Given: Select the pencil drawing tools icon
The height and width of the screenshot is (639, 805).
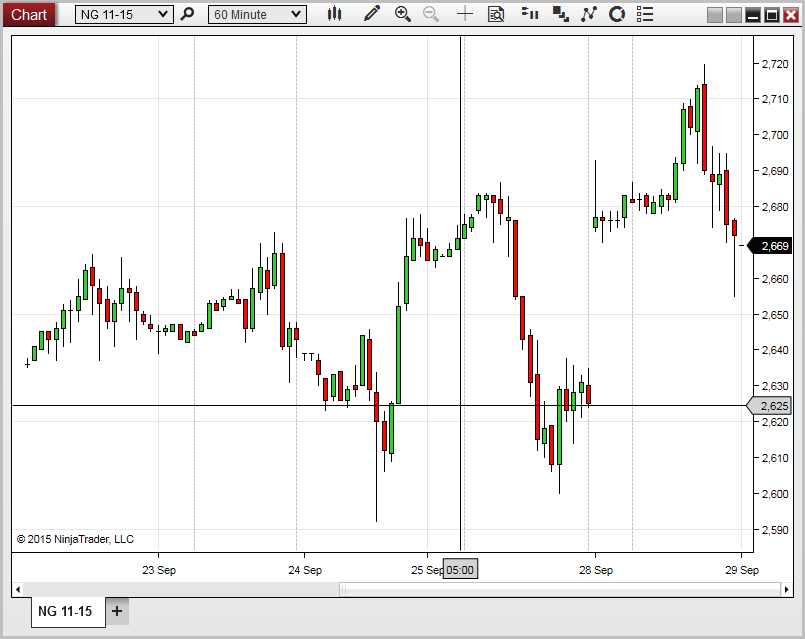Looking at the screenshot, I should pos(372,14).
